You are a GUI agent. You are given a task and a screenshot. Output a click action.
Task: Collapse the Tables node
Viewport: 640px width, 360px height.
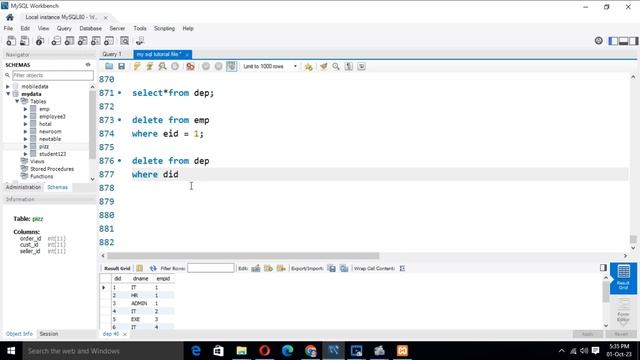click(17, 101)
